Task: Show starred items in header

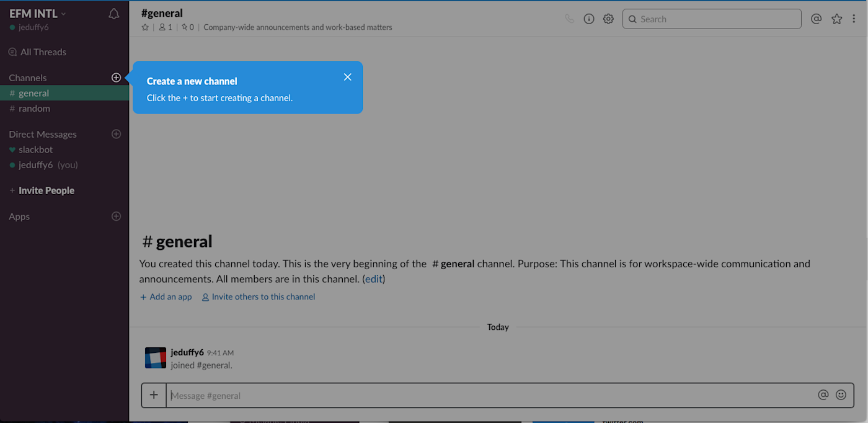Action: point(836,19)
